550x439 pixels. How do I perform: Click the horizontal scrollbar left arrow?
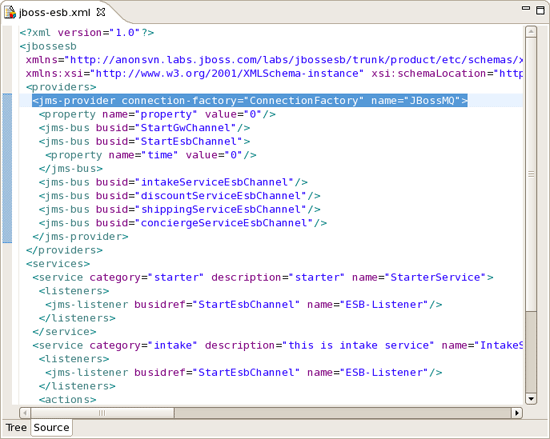[25, 413]
